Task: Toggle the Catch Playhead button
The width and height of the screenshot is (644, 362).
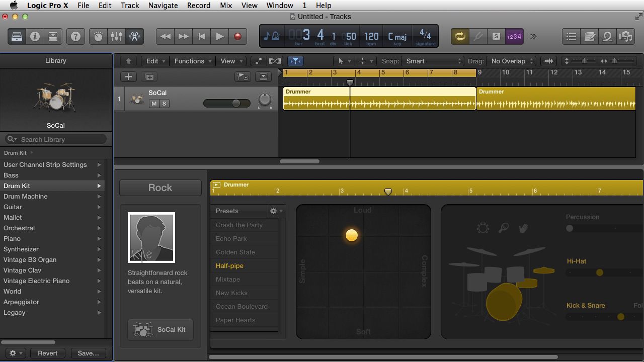Action: (296, 61)
